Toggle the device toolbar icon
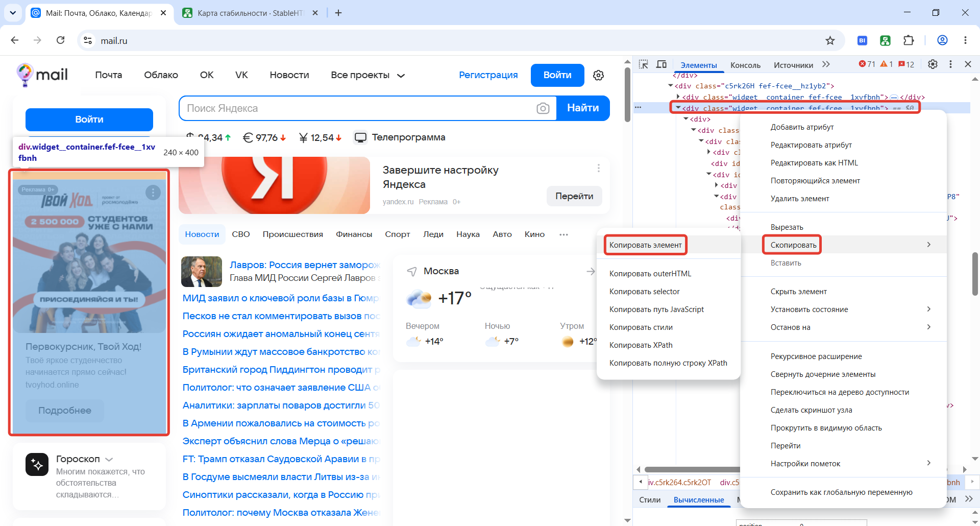Viewport: 980px width, 526px height. [x=661, y=64]
